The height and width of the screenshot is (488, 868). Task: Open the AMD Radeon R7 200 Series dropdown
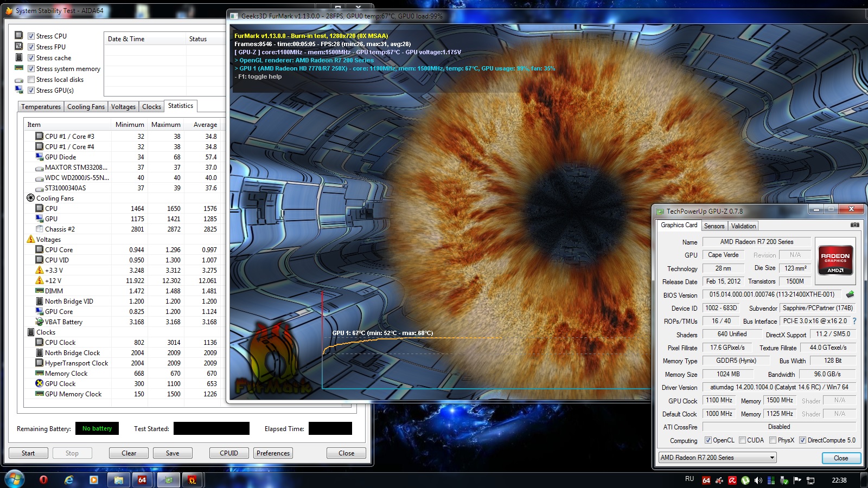point(717,458)
